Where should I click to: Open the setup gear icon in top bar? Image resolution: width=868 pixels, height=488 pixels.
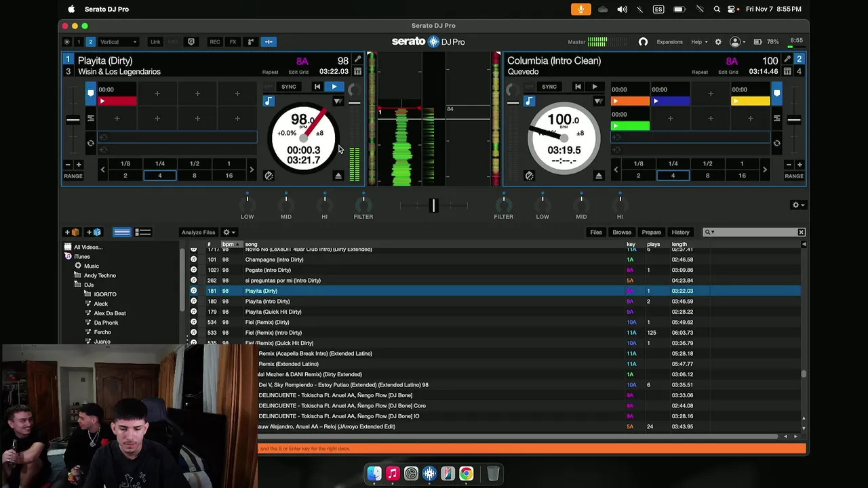tap(718, 42)
